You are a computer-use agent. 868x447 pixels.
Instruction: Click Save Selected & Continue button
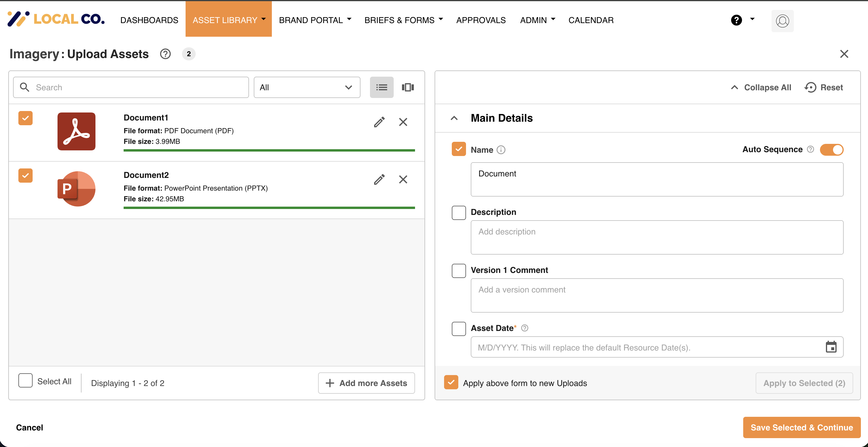[801, 427]
